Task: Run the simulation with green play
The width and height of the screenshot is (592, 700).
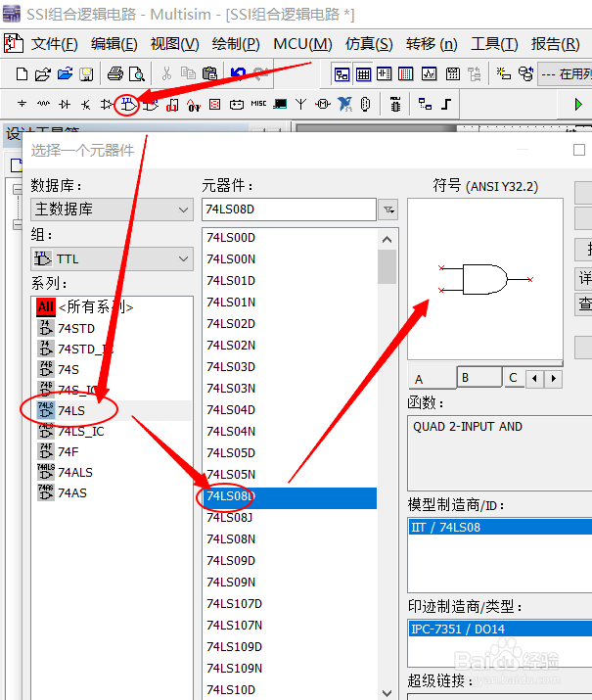Action: [x=578, y=105]
